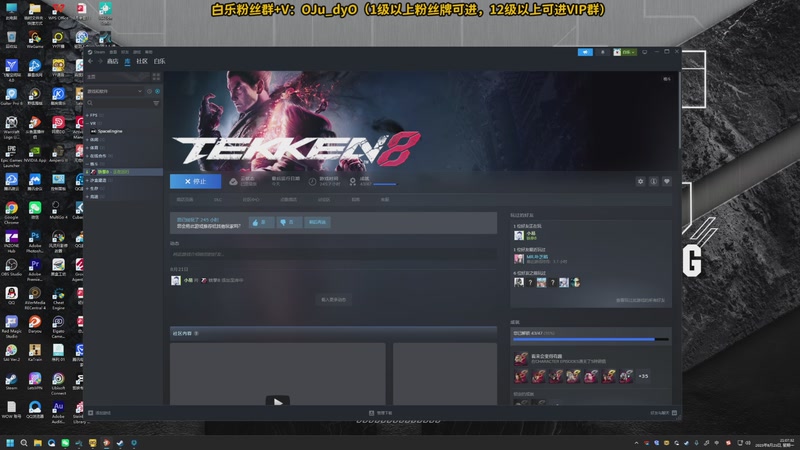Switch library to grid view icon
Image resolution: width=800 pixels, height=450 pixels.
[156, 77]
